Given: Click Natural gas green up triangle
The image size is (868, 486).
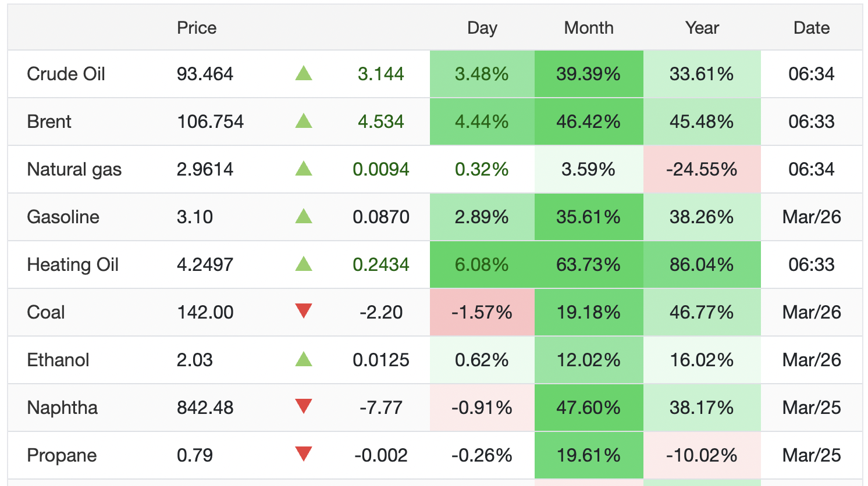Looking at the screenshot, I should [x=304, y=169].
